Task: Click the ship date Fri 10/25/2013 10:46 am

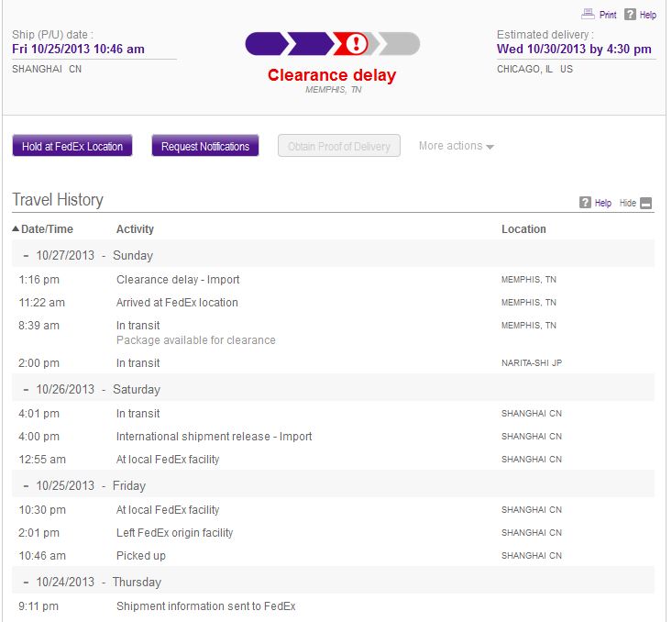Action: [x=78, y=49]
